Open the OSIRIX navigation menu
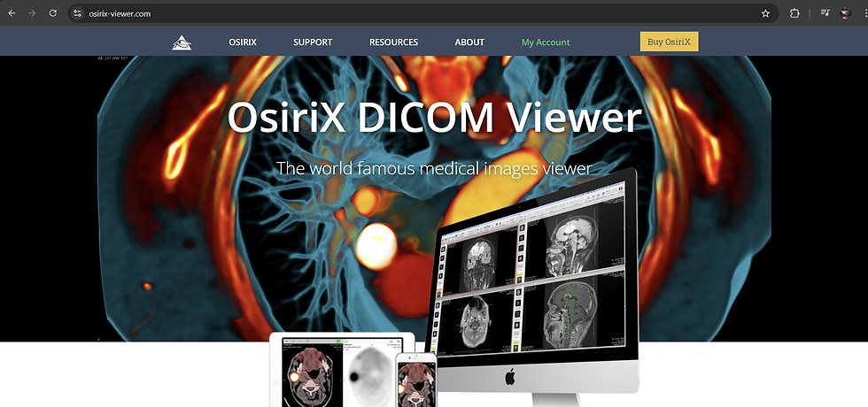Viewport: 868px width, 407px height. pyautogui.click(x=243, y=42)
